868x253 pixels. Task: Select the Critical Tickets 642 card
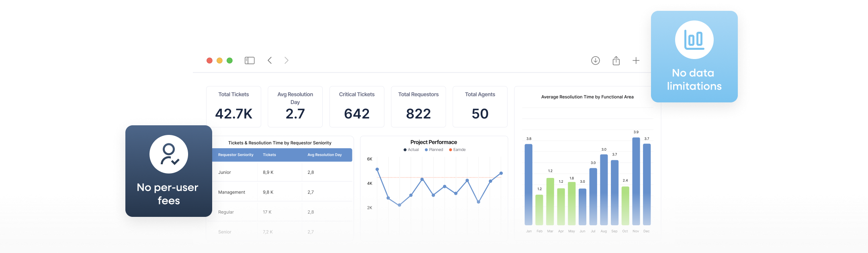(x=356, y=107)
